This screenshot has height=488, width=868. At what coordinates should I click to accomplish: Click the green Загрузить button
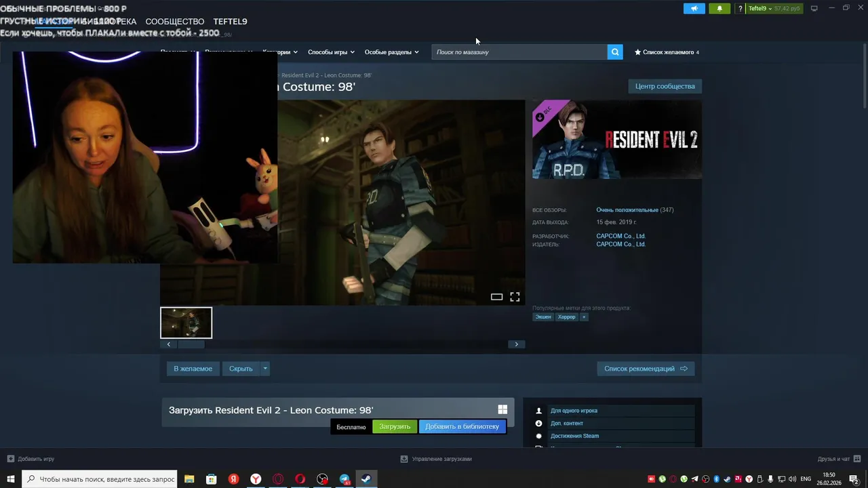tap(395, 426)
